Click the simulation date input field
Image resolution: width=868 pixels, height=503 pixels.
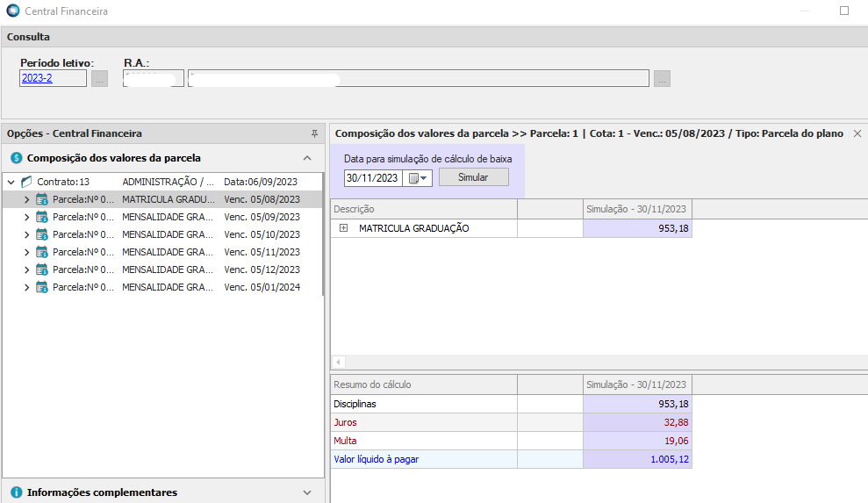[x=372, y=177]
